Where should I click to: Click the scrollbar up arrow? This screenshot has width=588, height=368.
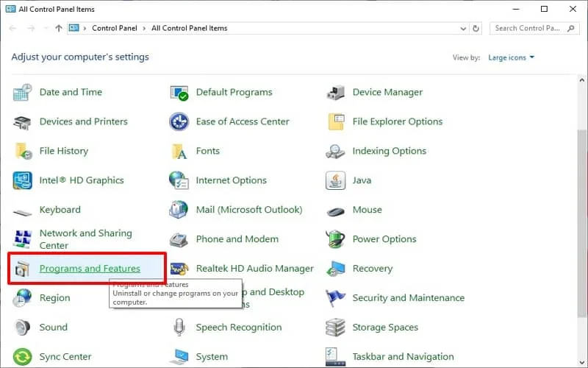(x=581, y=80)
